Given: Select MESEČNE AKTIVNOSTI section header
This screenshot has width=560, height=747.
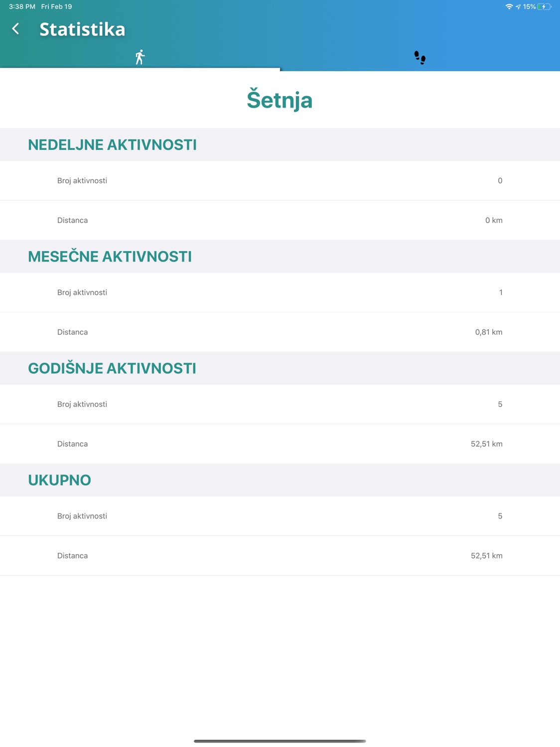Looking at the screenshot, I should [x=280, y=256].
